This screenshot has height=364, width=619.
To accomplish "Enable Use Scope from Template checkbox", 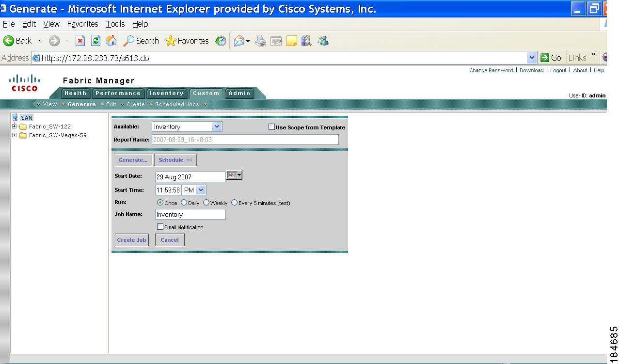I will pyautogui.click(x=271, y=127).
